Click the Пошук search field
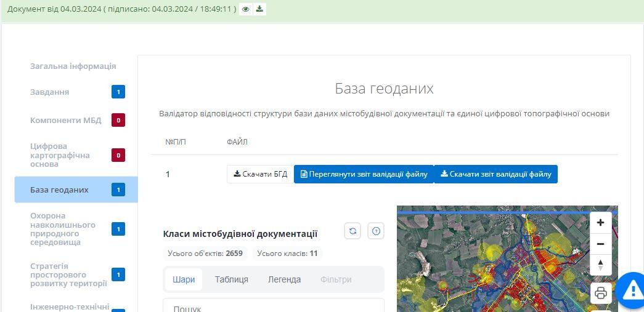Image resolution: width=644 pixels, height=312 pixels. coord(273,306)
